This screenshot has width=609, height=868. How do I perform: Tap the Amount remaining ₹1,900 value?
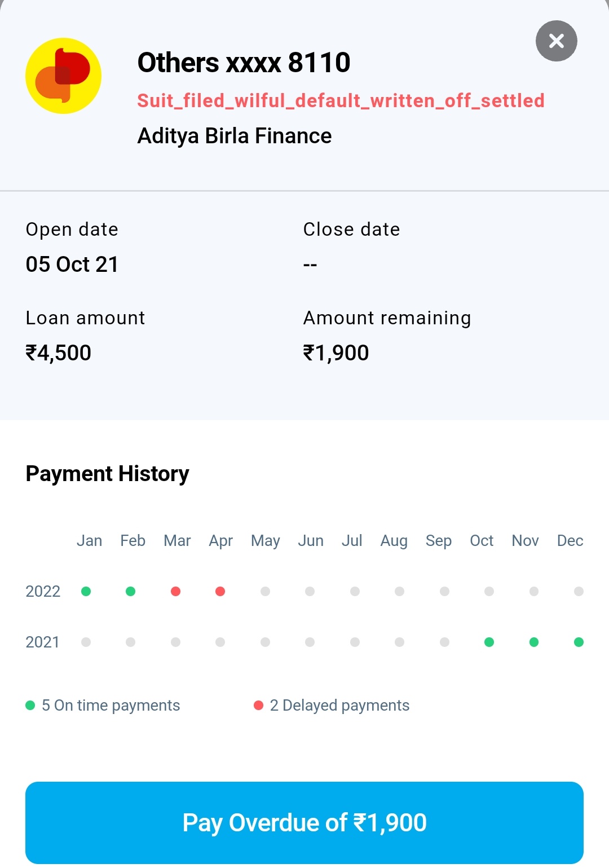336,353
